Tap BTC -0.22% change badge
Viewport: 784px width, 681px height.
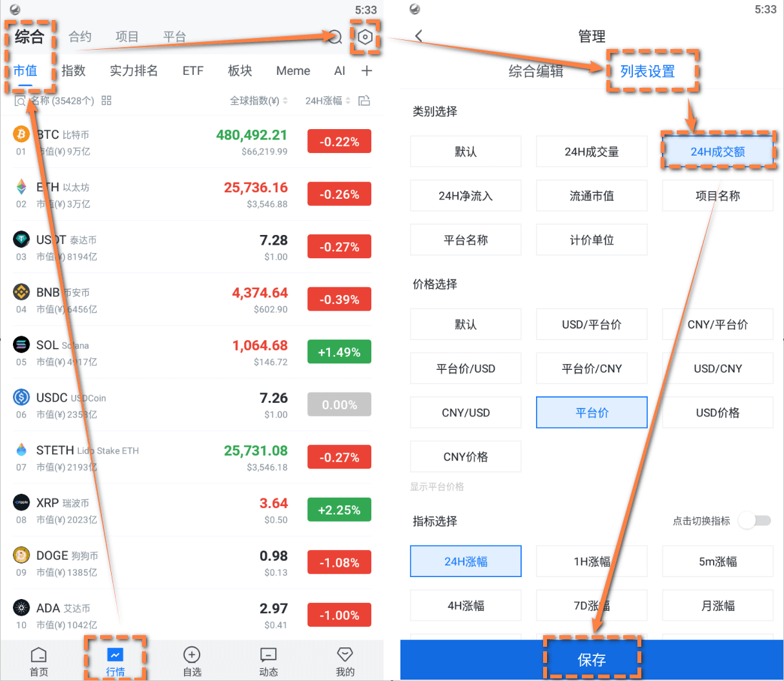pos(340,142)
